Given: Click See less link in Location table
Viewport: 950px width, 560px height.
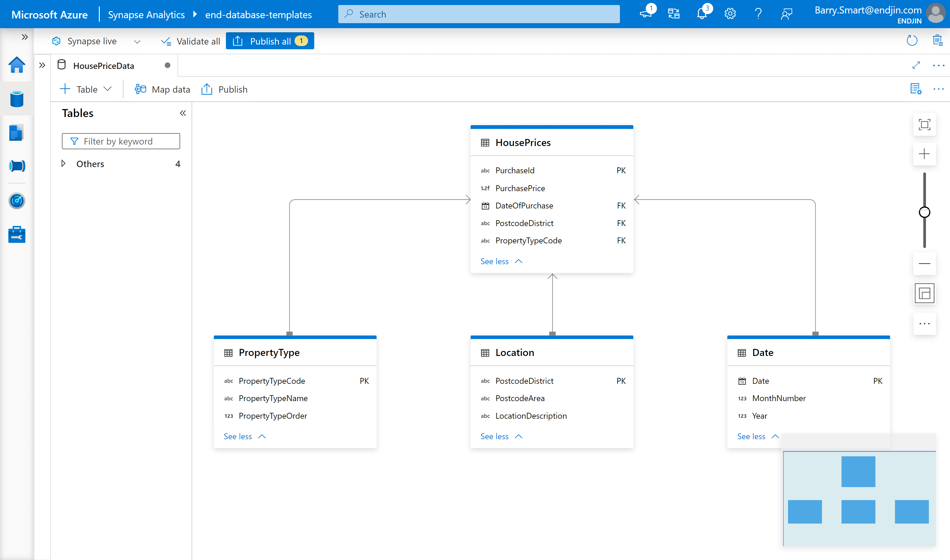Looking at the screenshot, I should 494,436.
